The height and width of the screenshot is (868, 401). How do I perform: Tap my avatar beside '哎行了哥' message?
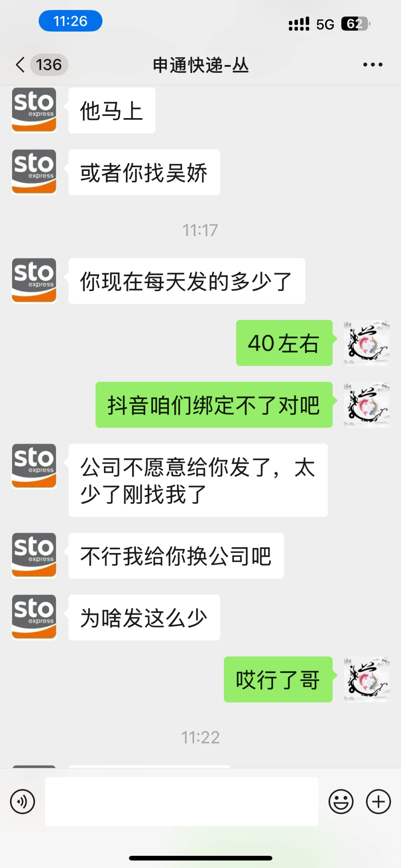pyautogui.click(x=366, y=679)
